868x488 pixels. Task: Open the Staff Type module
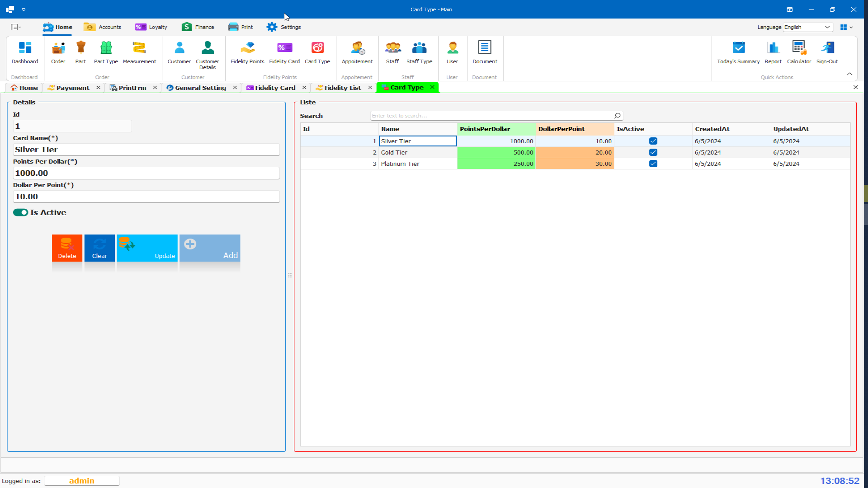(x=420, y=53)
